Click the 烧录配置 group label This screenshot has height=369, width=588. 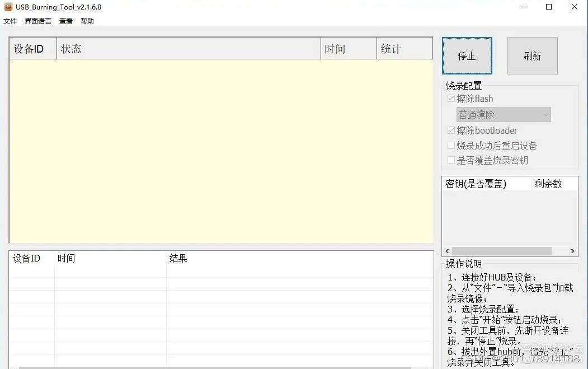tap(464, 86)
